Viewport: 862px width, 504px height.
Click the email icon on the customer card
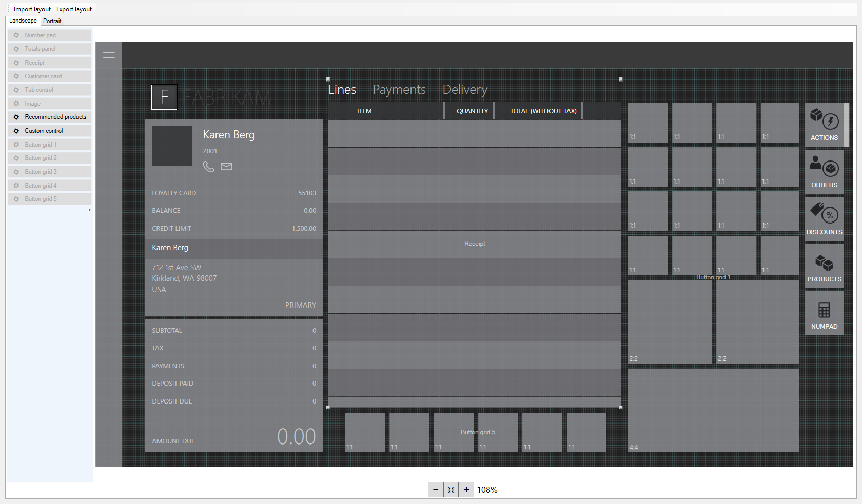(x=226, y=166)
